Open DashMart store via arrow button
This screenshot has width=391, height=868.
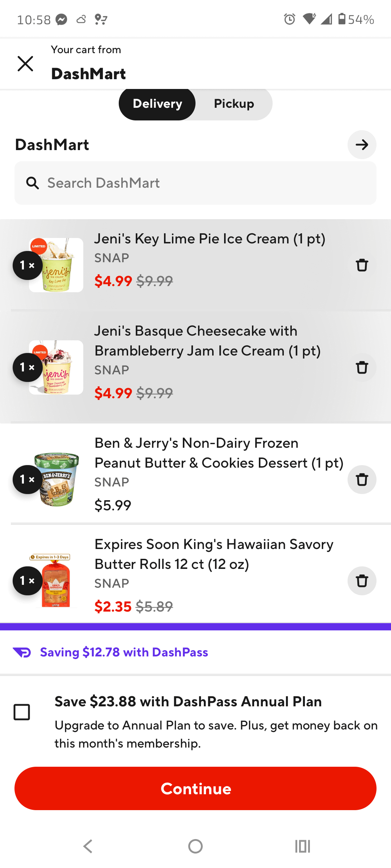pyautogui.click(x=362, y=145)
